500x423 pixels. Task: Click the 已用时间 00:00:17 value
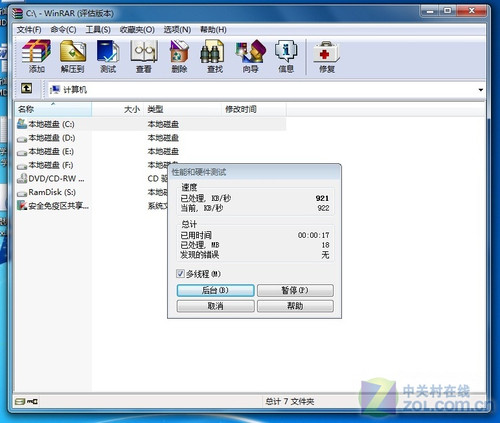[313, 235]
